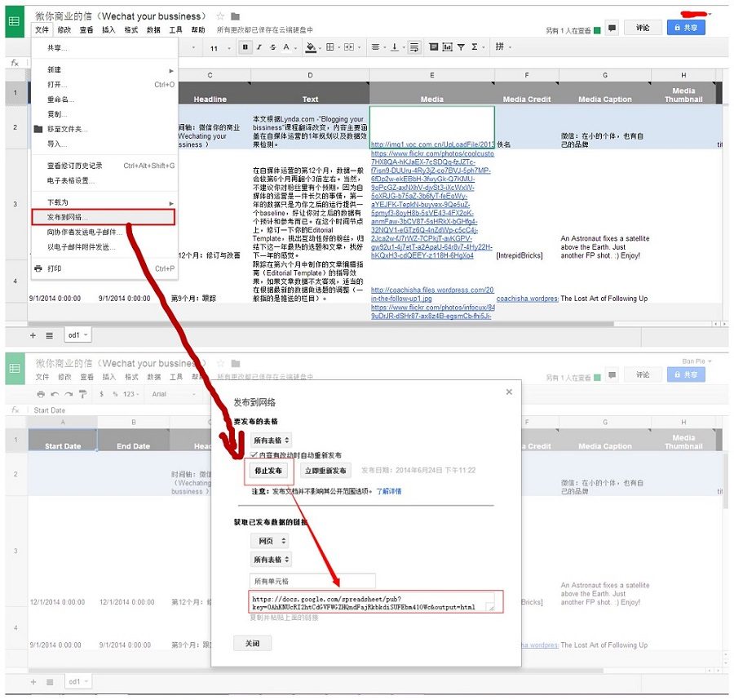
Task: Click the sum functions sigma icon
Action: (x=475, y=47)
